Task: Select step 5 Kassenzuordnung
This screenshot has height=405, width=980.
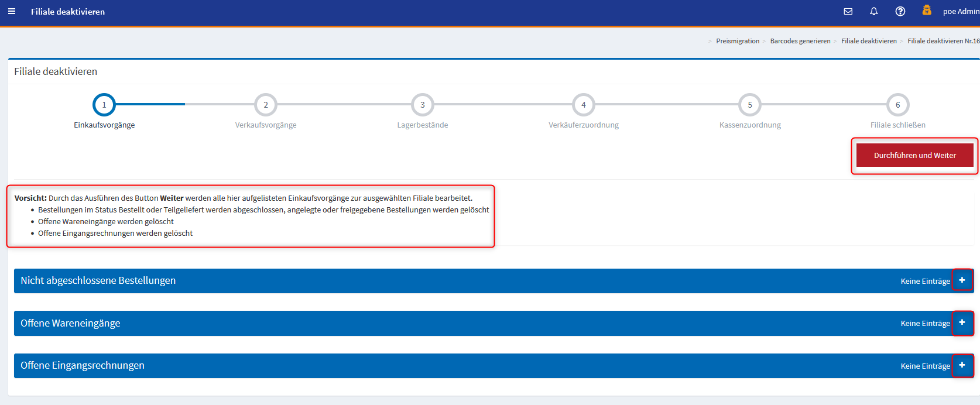Action: point(749,105)
